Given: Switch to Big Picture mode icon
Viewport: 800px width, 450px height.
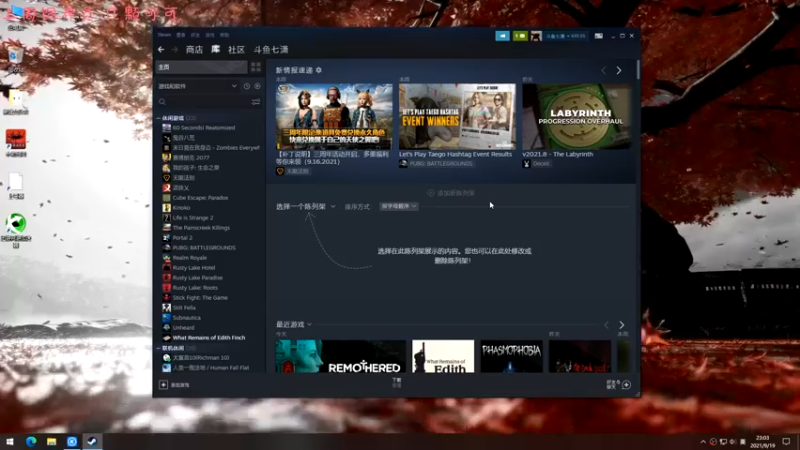Looking at the screenshot, I should pos(598,36).
